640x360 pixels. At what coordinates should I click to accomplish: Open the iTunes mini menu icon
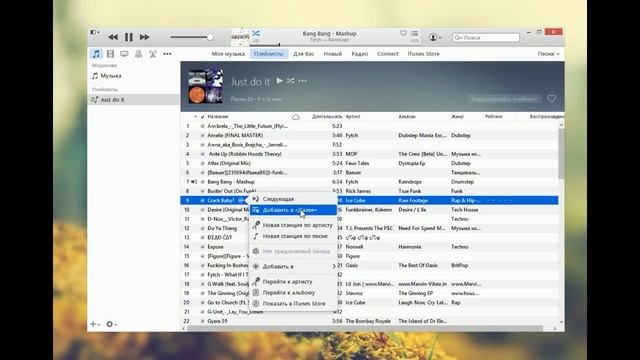pyautogui.click(x=95, y=32)
